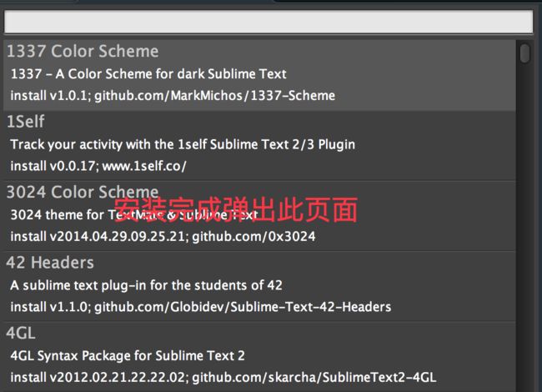Viewport: 542px width, 392px height.
Task: Select the 42 Headers package title
Action: click(50, 263)
